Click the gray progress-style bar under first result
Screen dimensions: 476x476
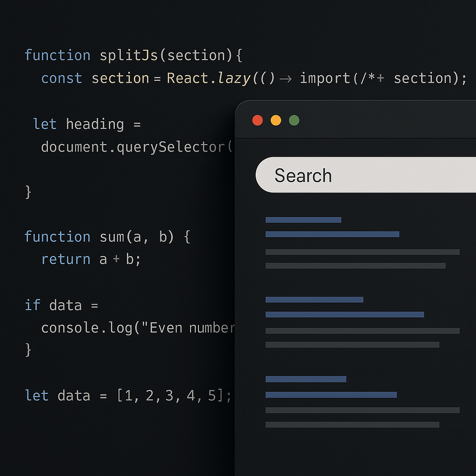coord(362,252)
